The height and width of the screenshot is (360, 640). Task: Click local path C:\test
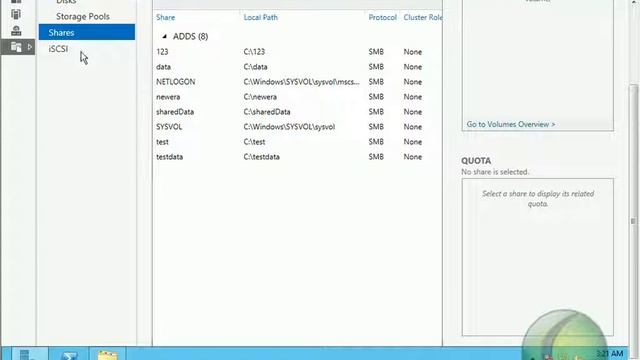pos(254,142)
